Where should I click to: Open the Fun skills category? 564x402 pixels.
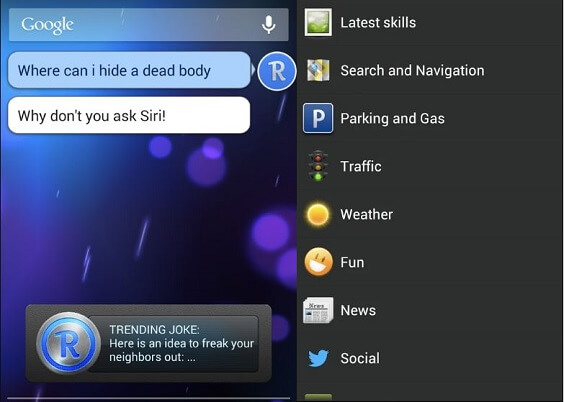pyautogui.click(x=430, y=262)
